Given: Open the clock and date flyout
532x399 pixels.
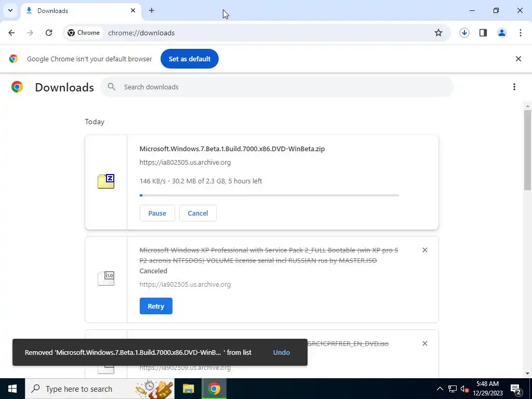Looking at the screenshot, I should [x=487, y=389].
